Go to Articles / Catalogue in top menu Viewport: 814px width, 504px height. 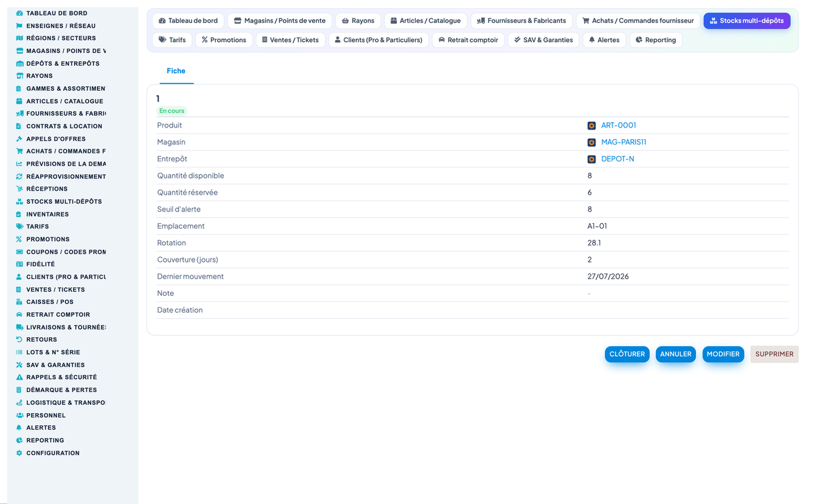coord(425,21)
